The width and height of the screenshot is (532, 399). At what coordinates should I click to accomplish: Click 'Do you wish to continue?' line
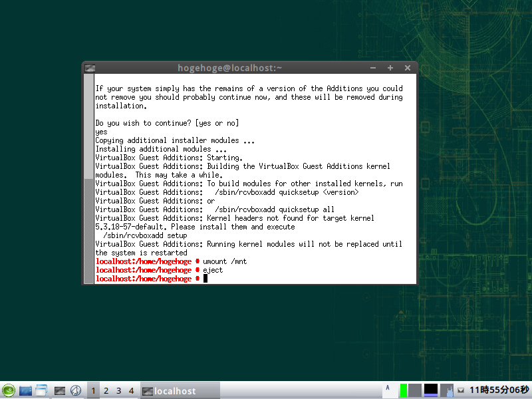coord(167,123)
